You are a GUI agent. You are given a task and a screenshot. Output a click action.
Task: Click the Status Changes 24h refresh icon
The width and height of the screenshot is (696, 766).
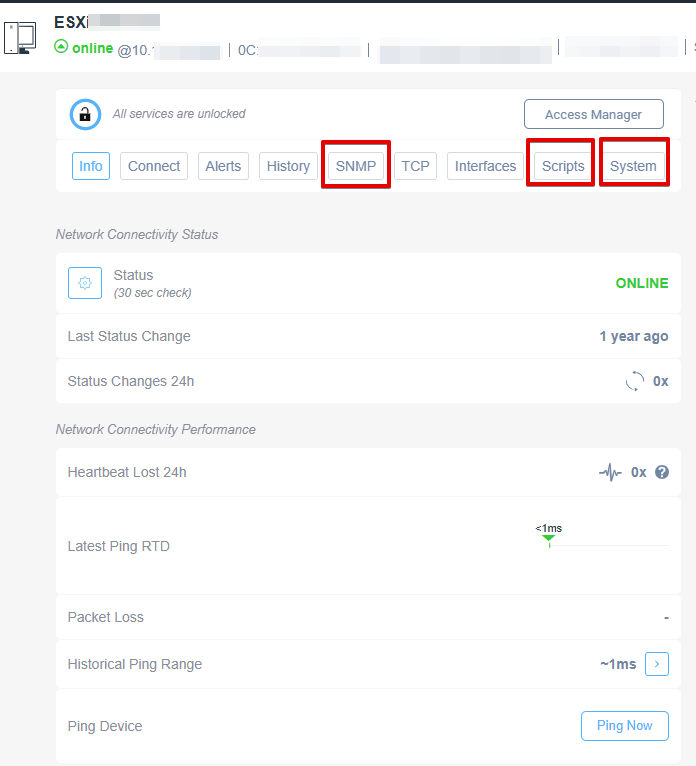point(634,381)
